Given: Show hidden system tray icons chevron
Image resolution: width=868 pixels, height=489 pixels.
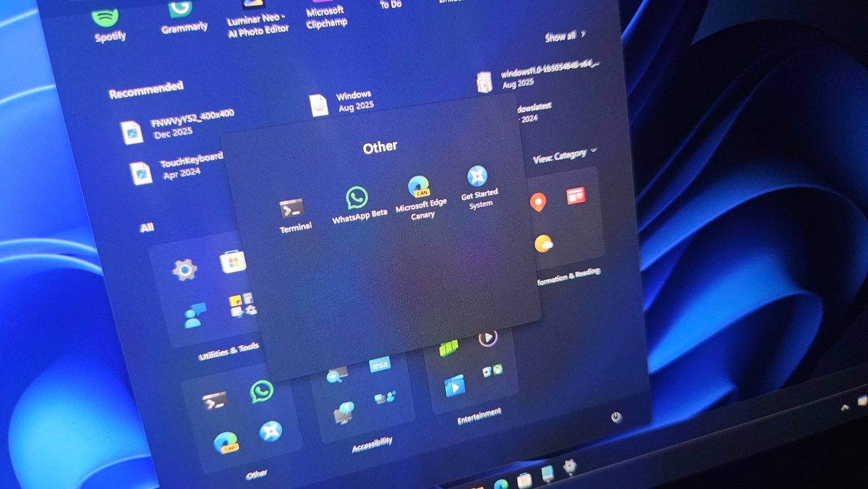Looking at the screenshot, I should click(843, 407).
